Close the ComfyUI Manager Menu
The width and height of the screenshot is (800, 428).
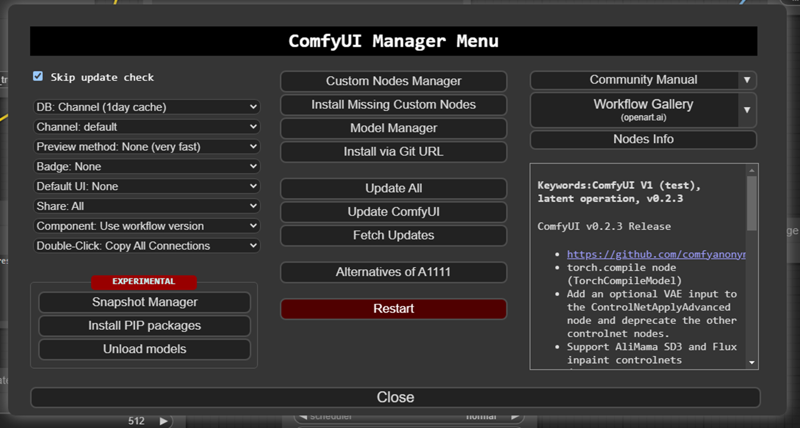click(395, 397)
